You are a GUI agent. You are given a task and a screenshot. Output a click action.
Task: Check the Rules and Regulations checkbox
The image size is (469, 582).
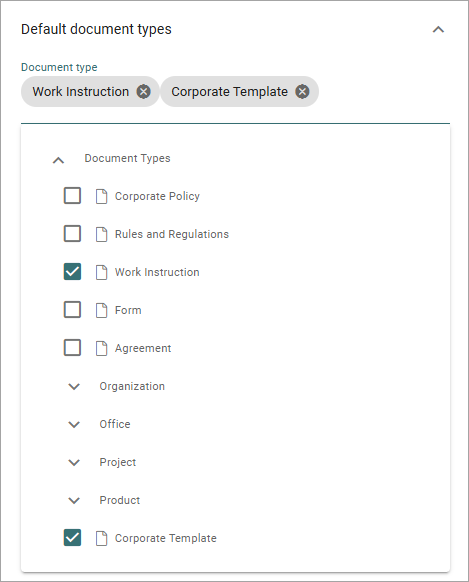72,234
